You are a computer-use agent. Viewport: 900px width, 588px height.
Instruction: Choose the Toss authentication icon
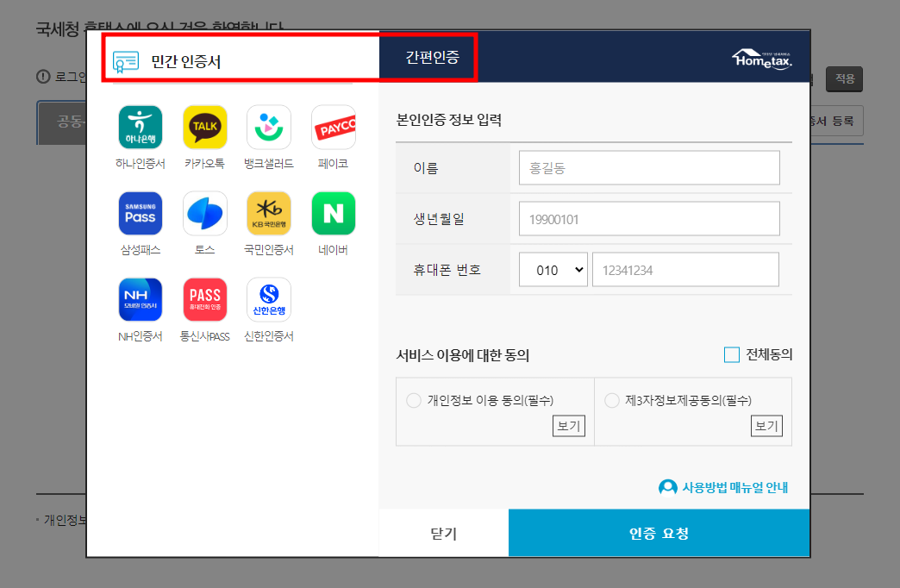[x=205, y=214]
